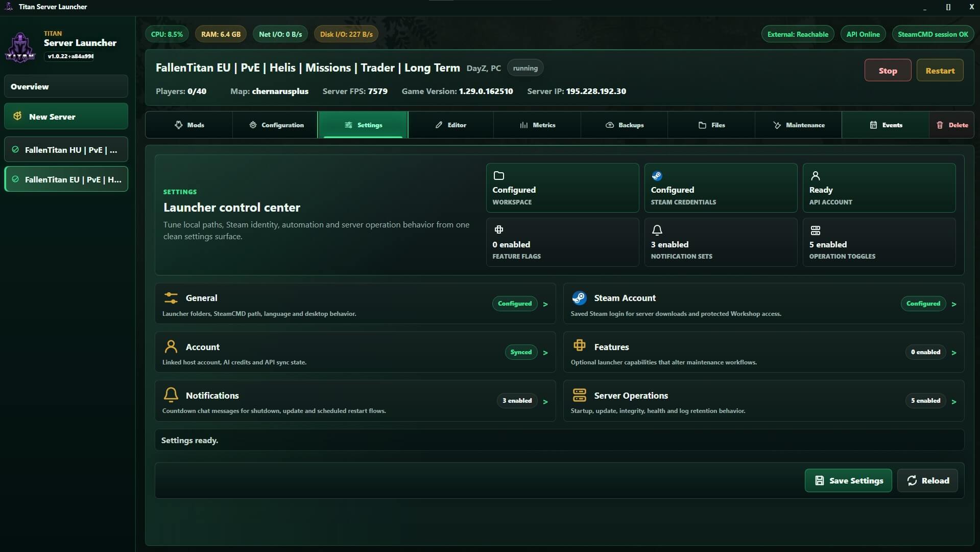Click the version v1.0.22 label

pyautogui.click(x=70, y=56)
